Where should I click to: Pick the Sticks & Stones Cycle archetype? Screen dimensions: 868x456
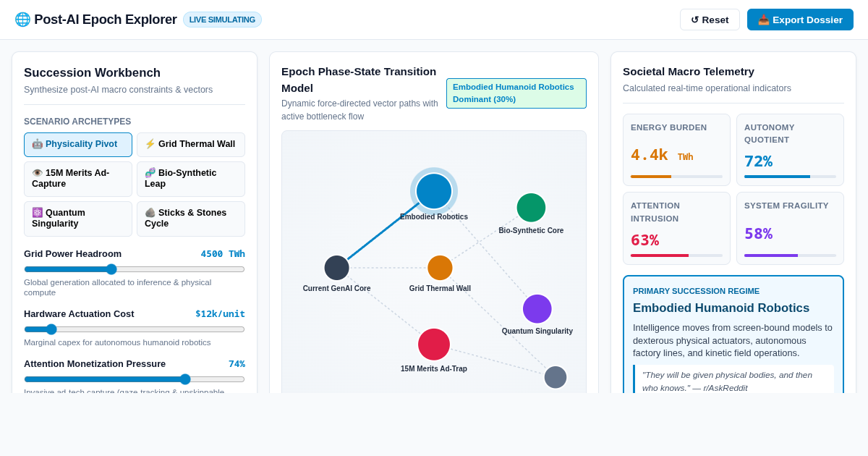[191, 219]
